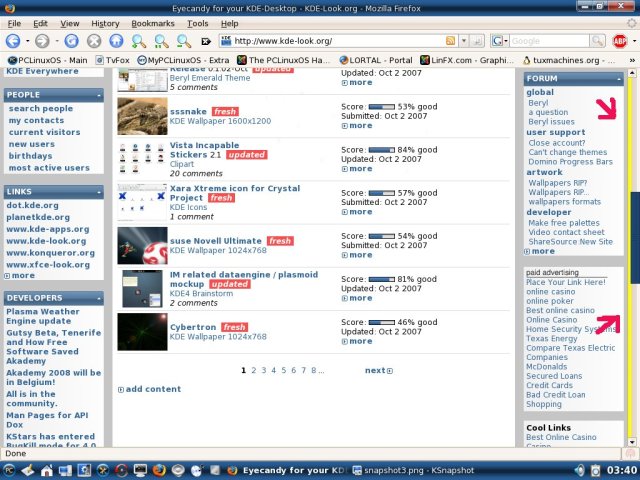The height and width of the screenshot is (480, 640).
Task: Open the tools wrench icon on taskbar
Action: point(102,470)
